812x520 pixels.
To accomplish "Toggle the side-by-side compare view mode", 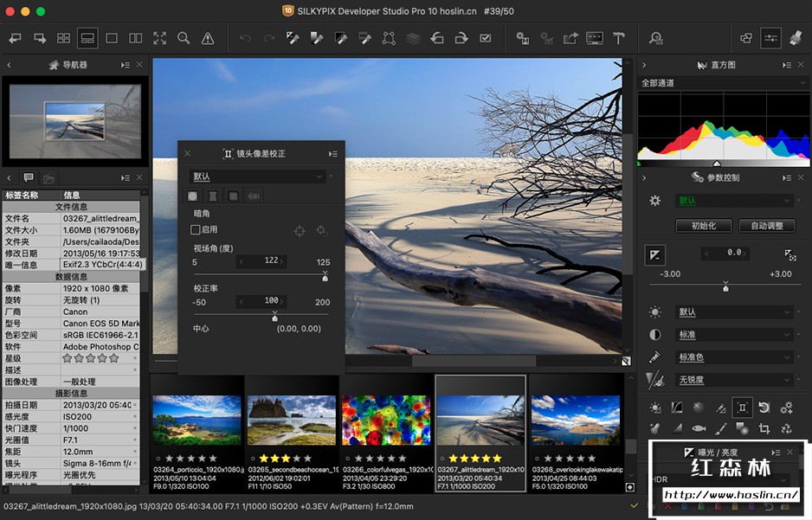I will (x=136, y=38).
